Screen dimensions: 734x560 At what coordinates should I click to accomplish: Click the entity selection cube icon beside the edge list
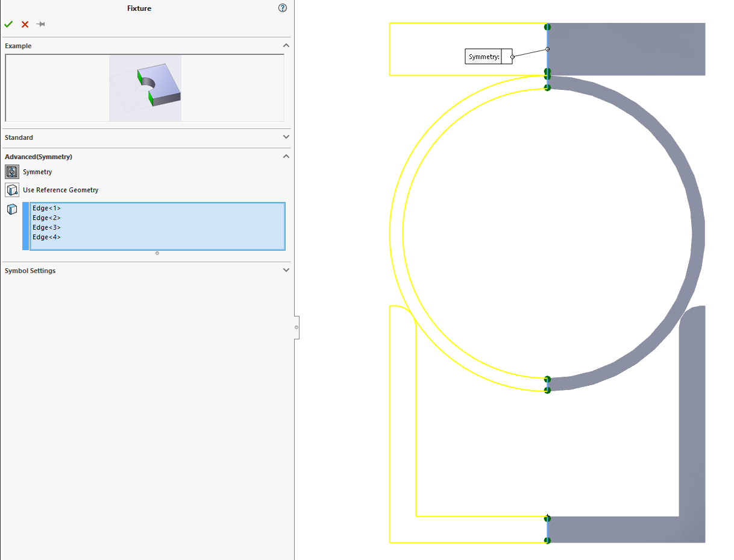12,209
